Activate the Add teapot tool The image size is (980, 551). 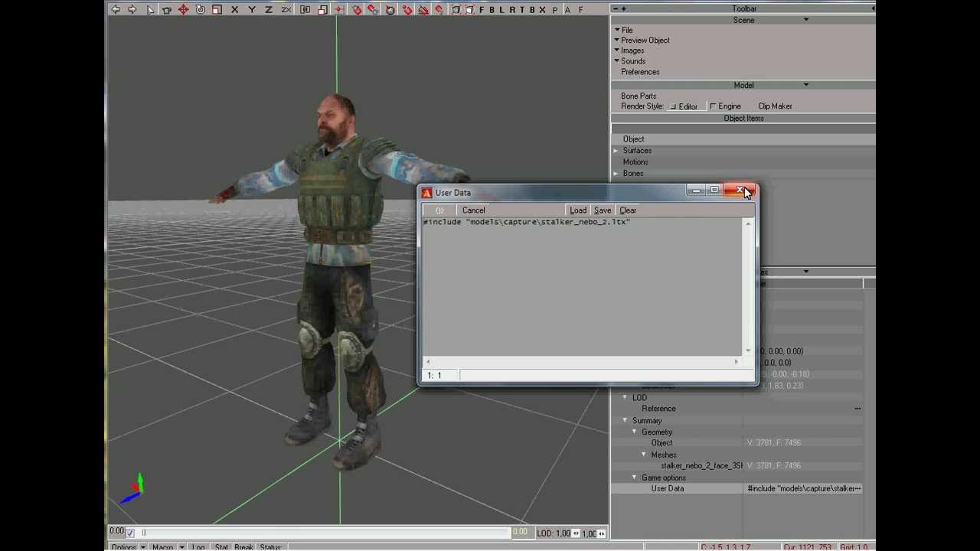pos(166,9)
